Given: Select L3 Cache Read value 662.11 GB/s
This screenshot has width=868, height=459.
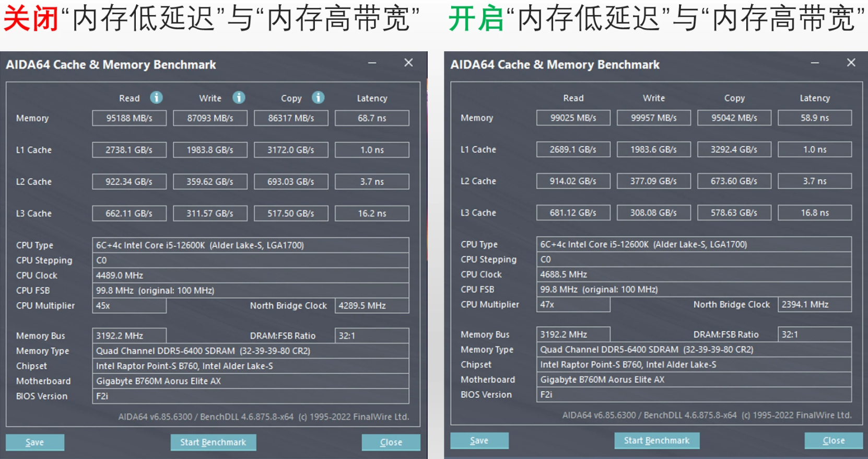Looking at the screenshot, I should point(130,213).
